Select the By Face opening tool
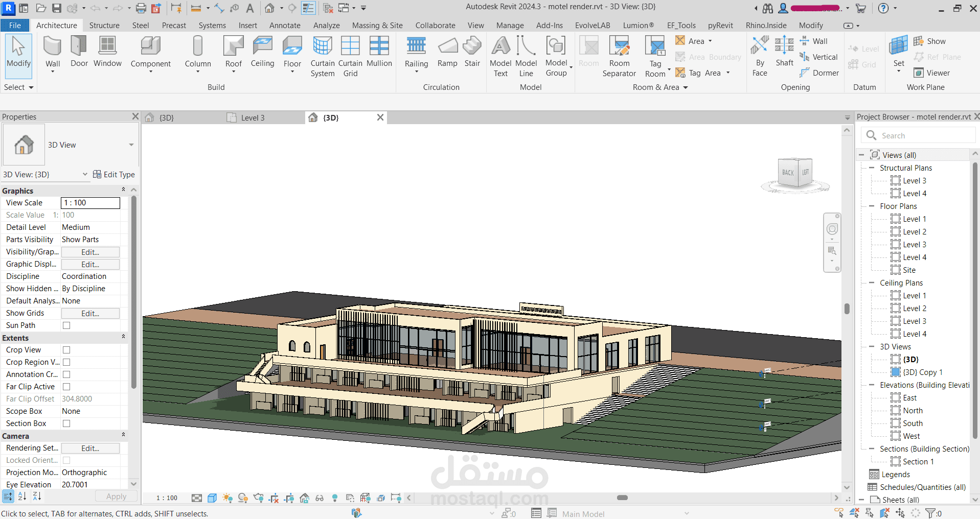The width and height of the screenshot is (980, 519). click(x=760, y=56)
